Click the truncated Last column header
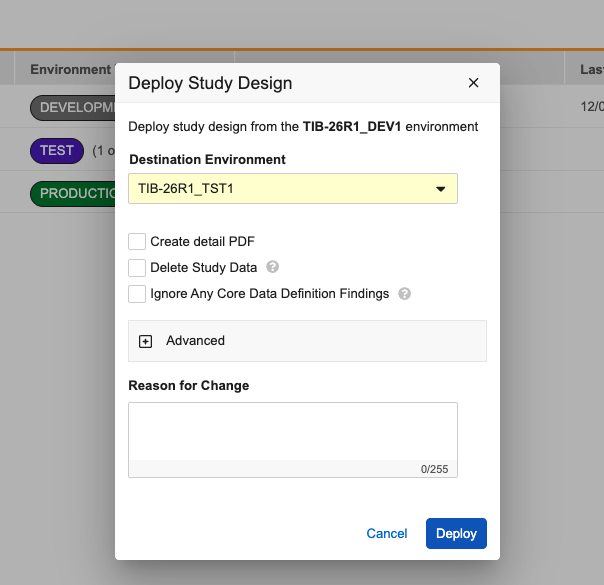The width and height of the screenshot is (604, 585). coord(591,69)
